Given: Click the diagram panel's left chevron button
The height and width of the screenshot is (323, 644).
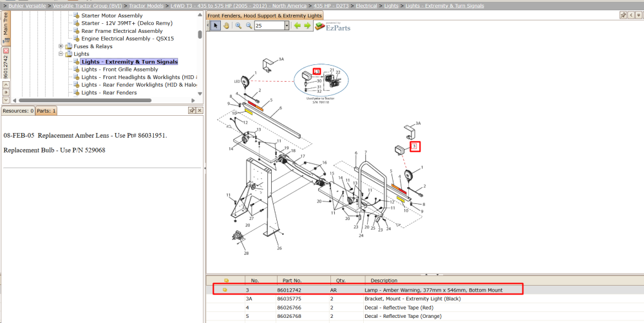Looking at the screenshot, I should (x=632, y=15).
